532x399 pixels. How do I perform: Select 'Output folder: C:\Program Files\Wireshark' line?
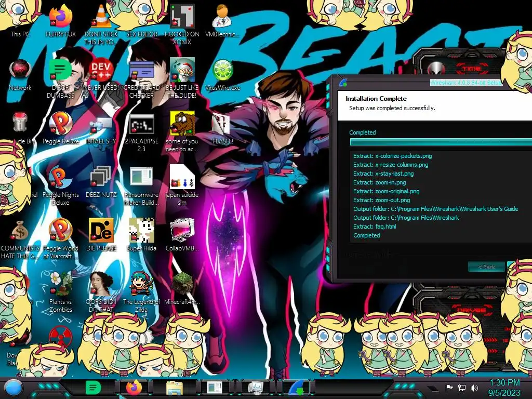click(x=406, y=218)
